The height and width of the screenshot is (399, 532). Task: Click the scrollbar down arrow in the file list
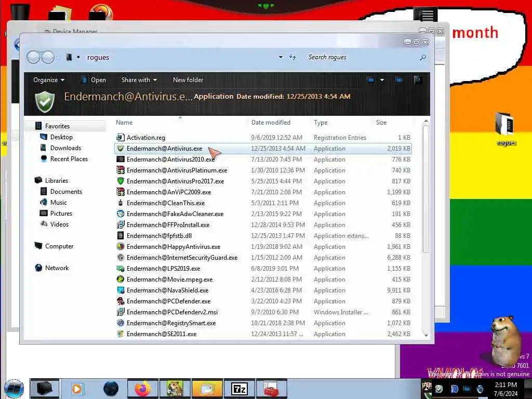426,335
